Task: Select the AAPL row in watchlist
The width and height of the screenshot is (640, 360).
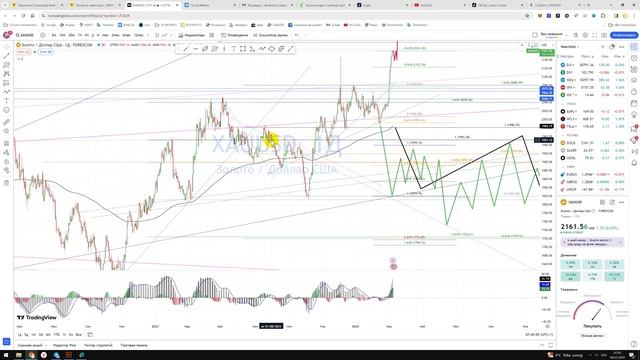Action: (x=593, y=111)
